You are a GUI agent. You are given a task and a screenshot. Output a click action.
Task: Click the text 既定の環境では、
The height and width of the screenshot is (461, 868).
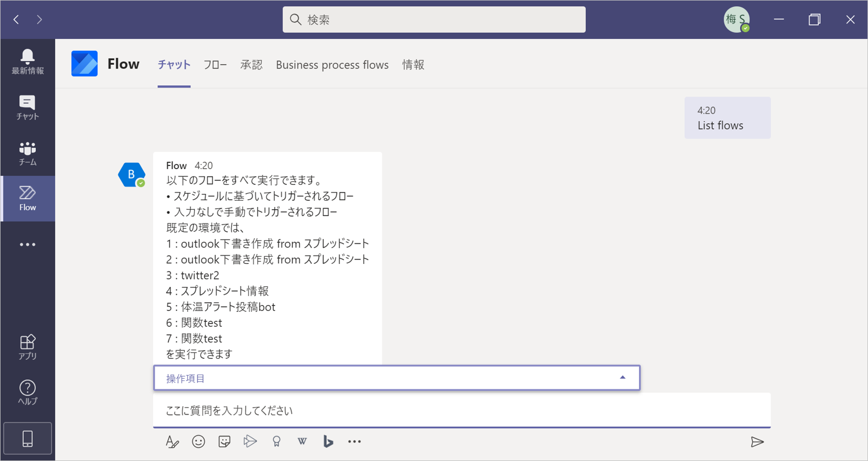point(206,228)
